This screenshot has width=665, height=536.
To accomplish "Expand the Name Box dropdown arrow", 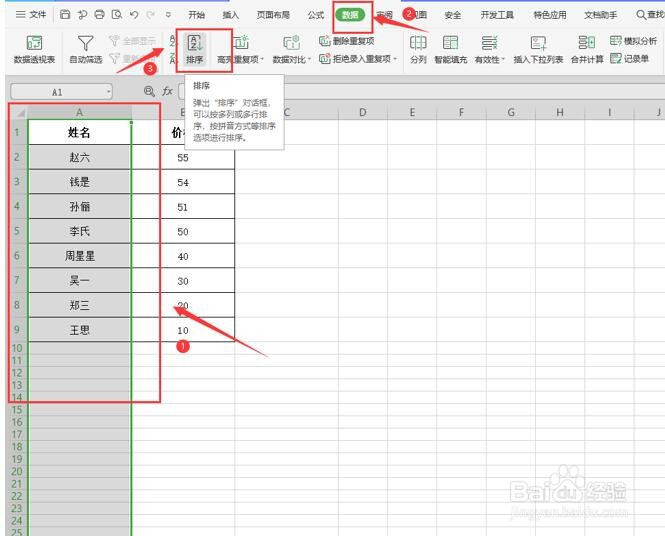I will (109, 92).
